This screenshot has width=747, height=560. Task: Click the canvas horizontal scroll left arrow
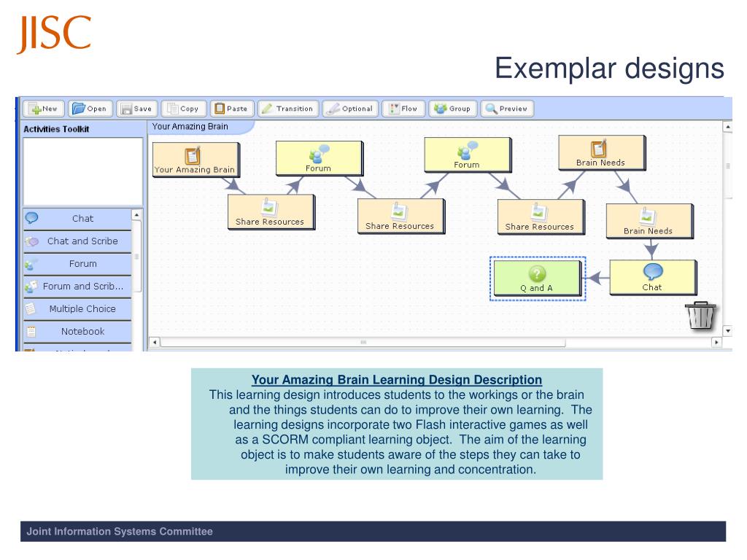[155, 342]
